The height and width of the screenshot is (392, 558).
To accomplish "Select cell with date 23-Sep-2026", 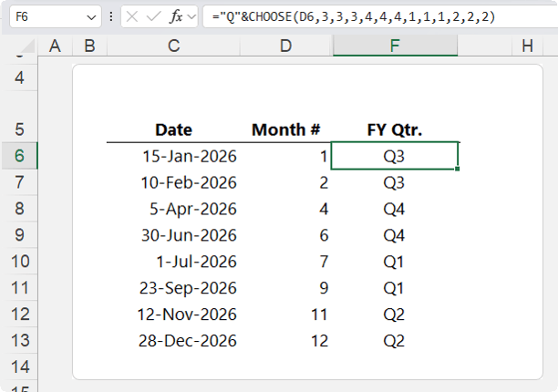I will tap(173, 287).
